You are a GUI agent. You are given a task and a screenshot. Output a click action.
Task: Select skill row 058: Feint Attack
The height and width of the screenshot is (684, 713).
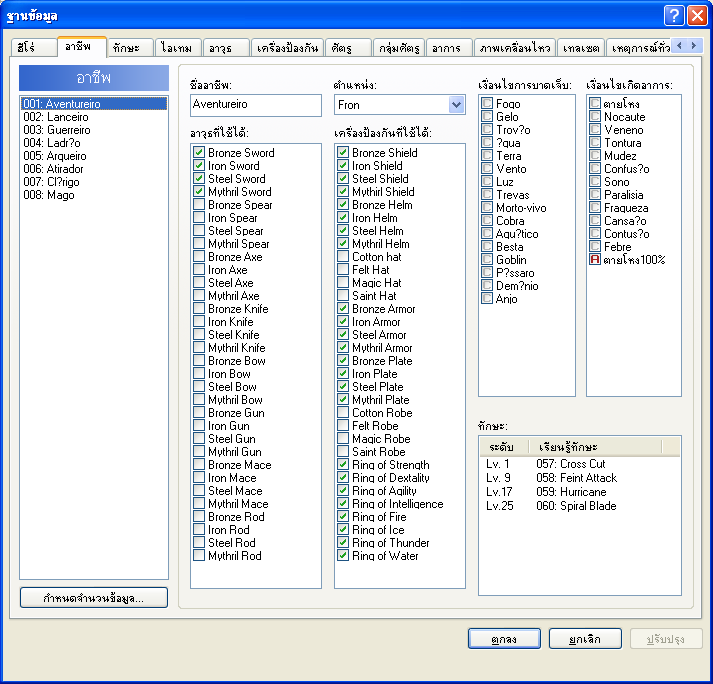580,478
